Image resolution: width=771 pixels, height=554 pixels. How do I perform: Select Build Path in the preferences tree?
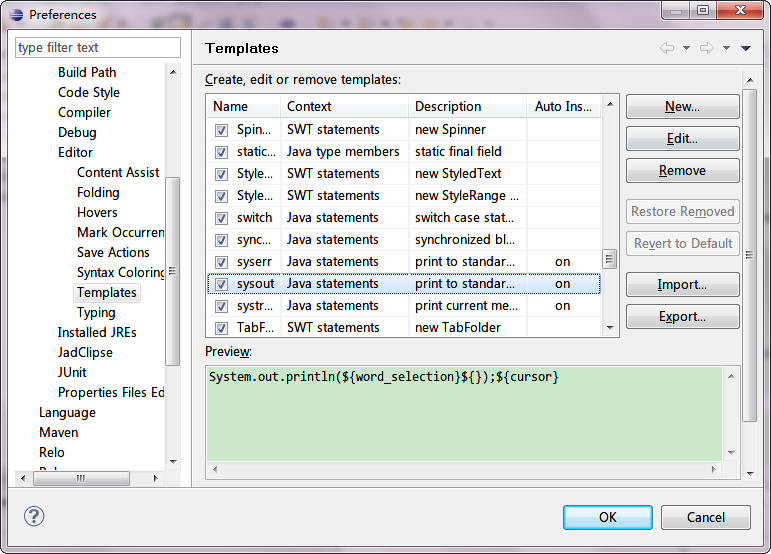coord(87,72)
